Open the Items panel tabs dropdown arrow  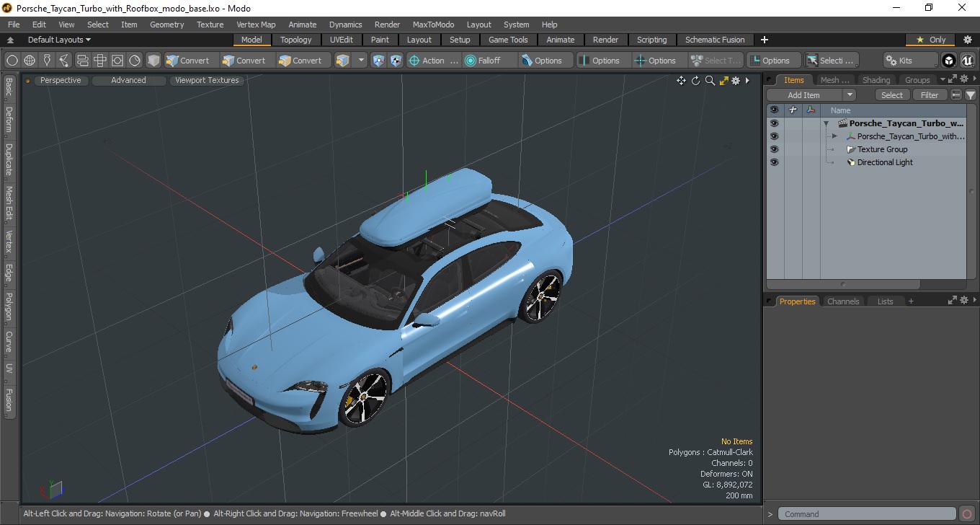[x=943, y=79]
